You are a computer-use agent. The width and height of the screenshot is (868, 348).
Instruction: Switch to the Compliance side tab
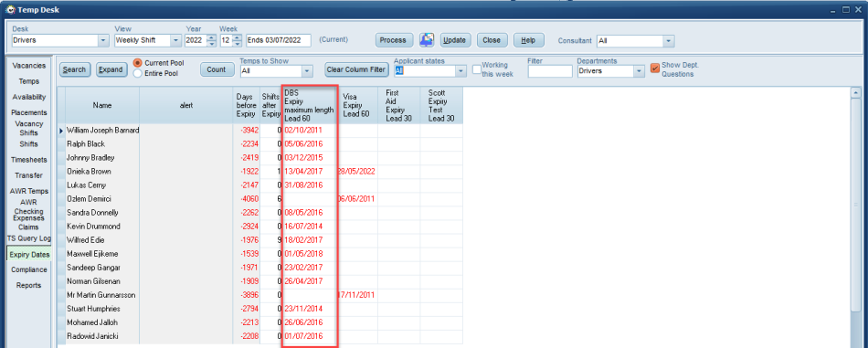click(29, 269)
